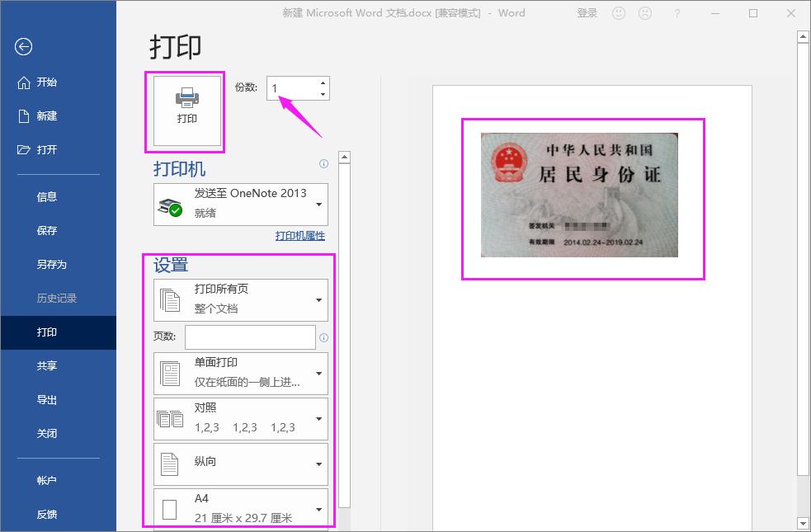811x532 pixels.
Task: Expand the 打印所有页 print range dropdown
Action: tap(319, 300)
